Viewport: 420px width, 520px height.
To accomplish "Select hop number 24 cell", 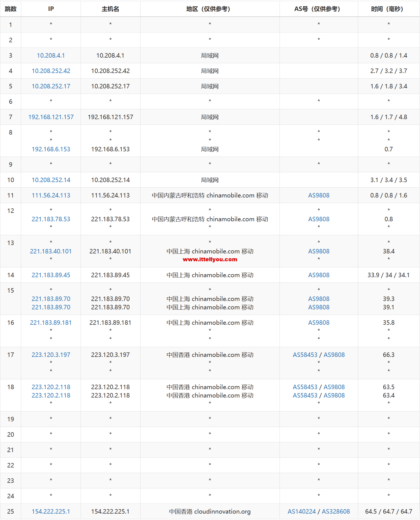I will [11, 496].
